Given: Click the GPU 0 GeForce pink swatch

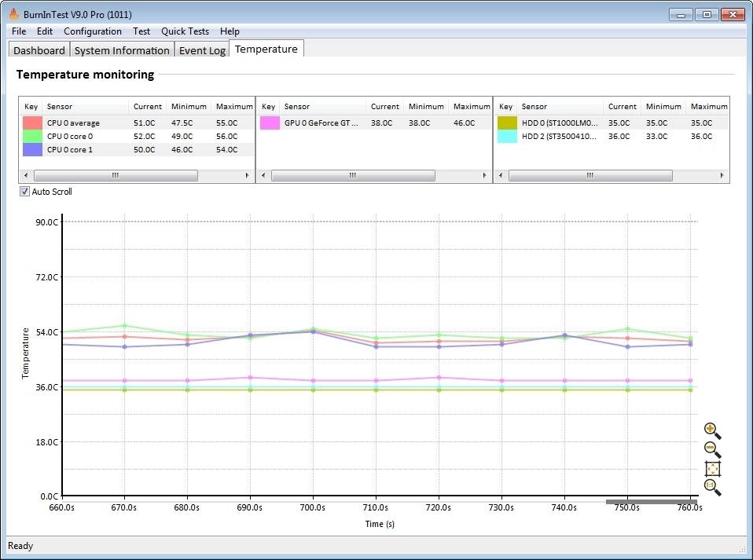Looking at the screenshot, I should 270,123.
